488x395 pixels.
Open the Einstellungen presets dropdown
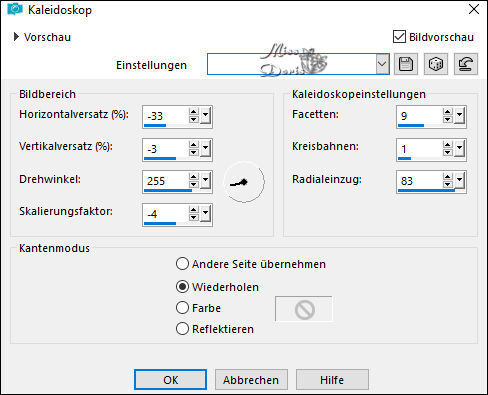click(382, 64)
